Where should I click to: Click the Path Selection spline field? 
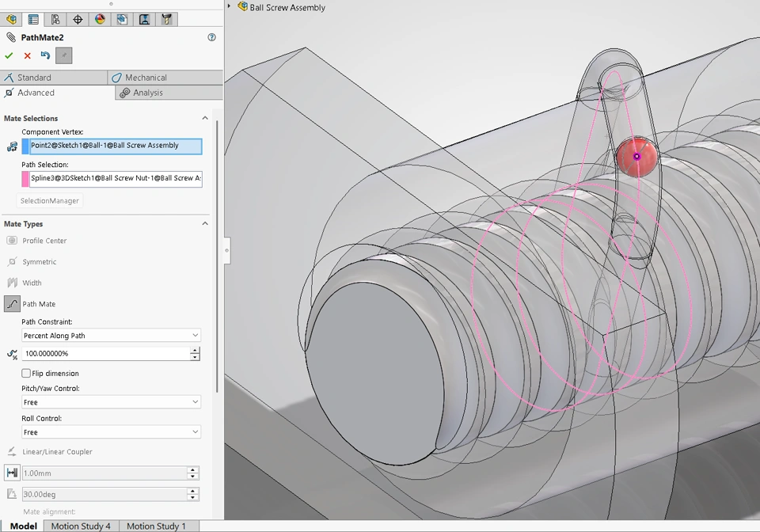115,179
